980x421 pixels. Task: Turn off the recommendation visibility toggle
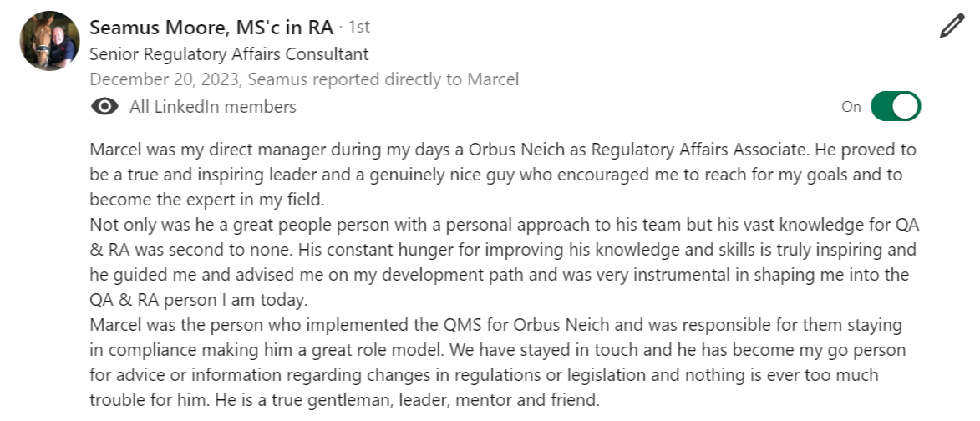coord(896,107)
